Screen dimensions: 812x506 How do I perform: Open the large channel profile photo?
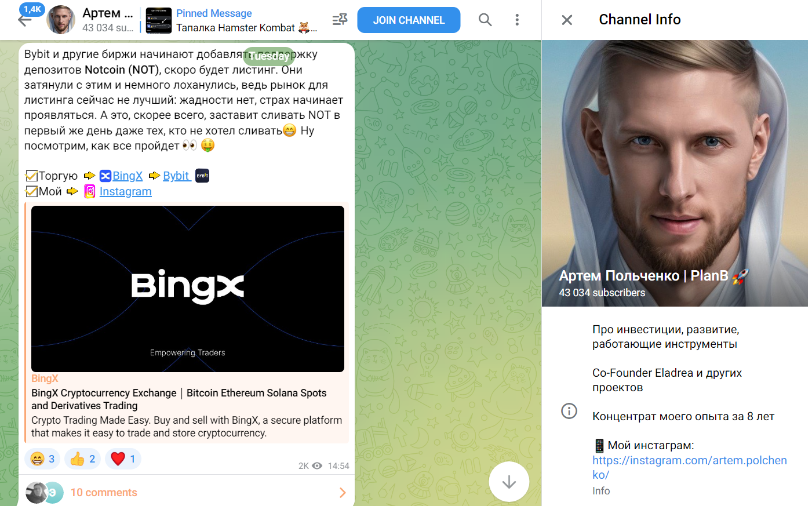(x=675, y=173)
